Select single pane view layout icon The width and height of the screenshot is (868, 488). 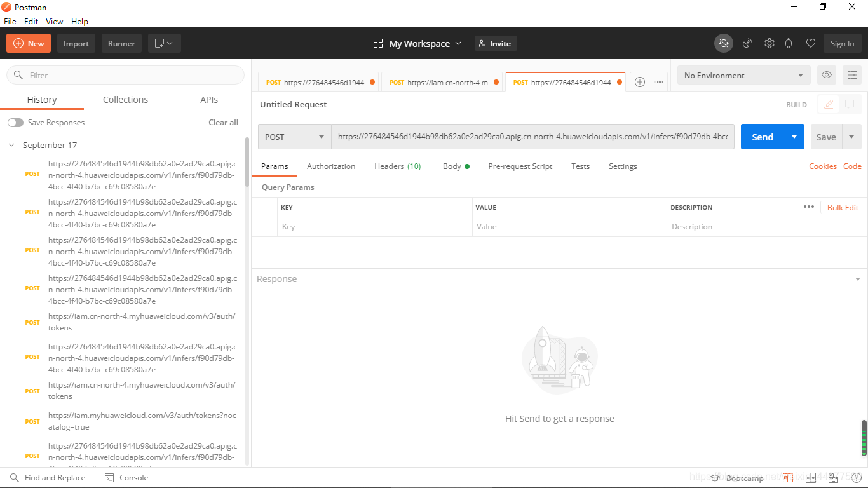click(788, 478)
